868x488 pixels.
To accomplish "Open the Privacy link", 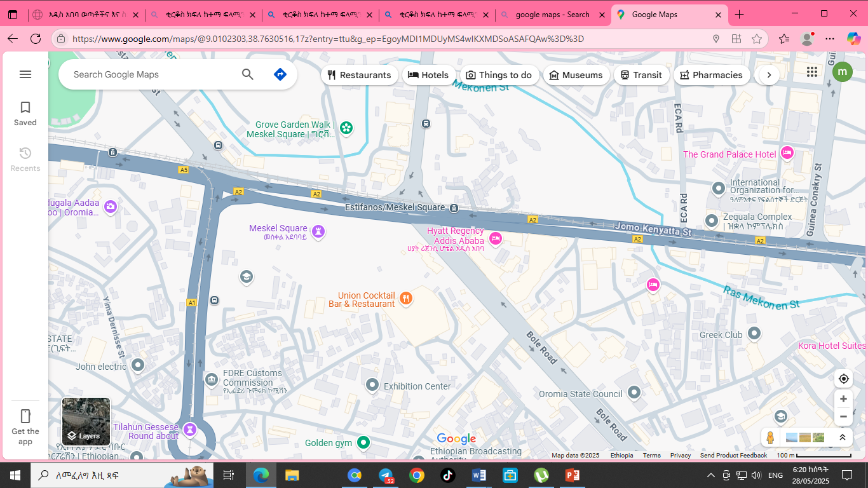I will 681,455.
